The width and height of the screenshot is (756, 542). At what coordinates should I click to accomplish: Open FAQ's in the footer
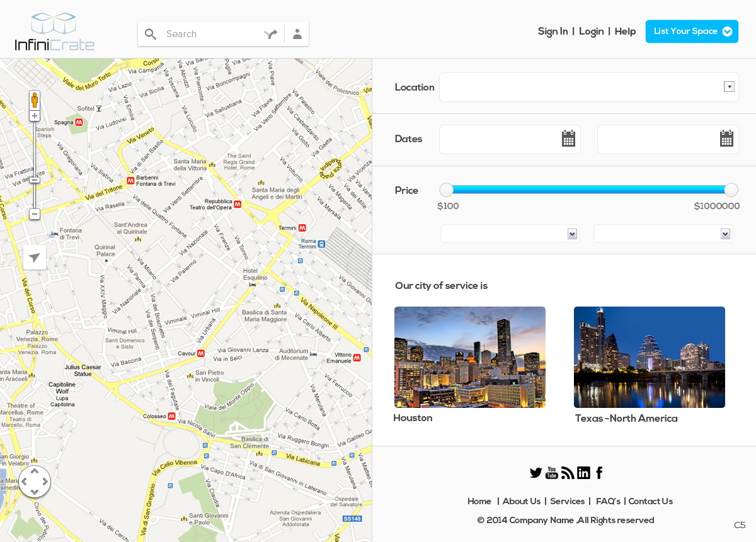[x=608, y=502]
